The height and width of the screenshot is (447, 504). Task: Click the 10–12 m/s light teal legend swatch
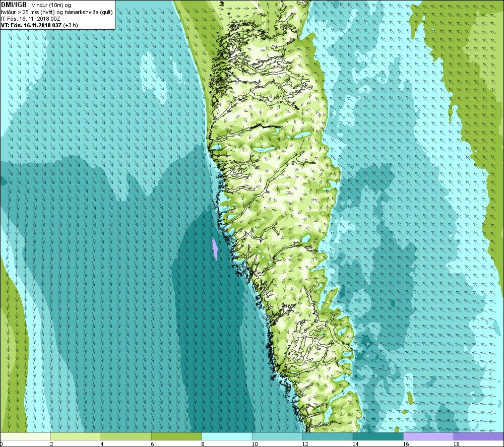point(277,436)
